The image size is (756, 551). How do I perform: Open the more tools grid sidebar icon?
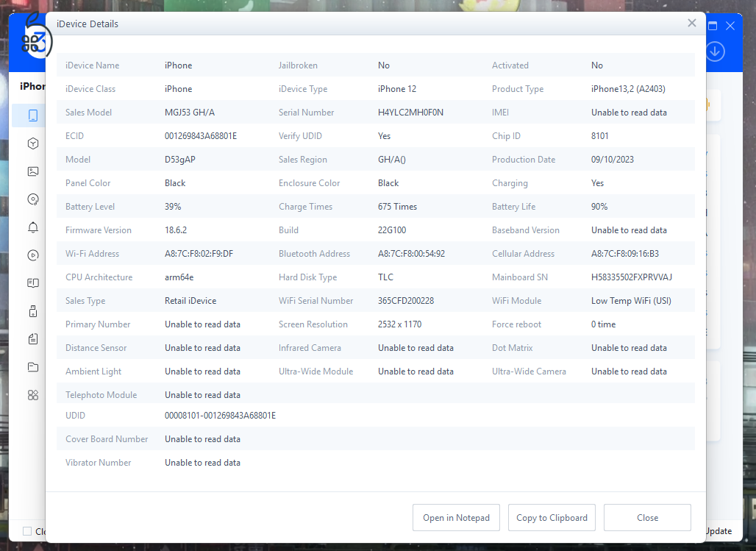pyautogui.click(x=33, y=395)
